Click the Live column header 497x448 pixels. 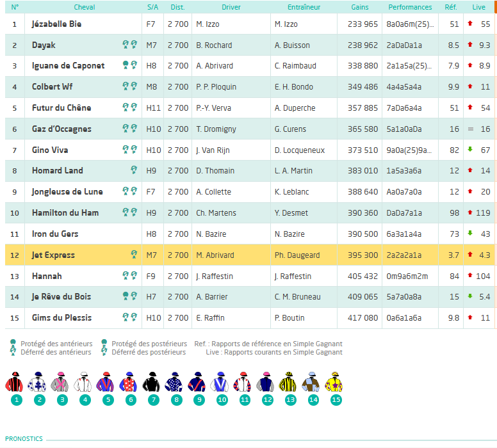click(478, 7)
